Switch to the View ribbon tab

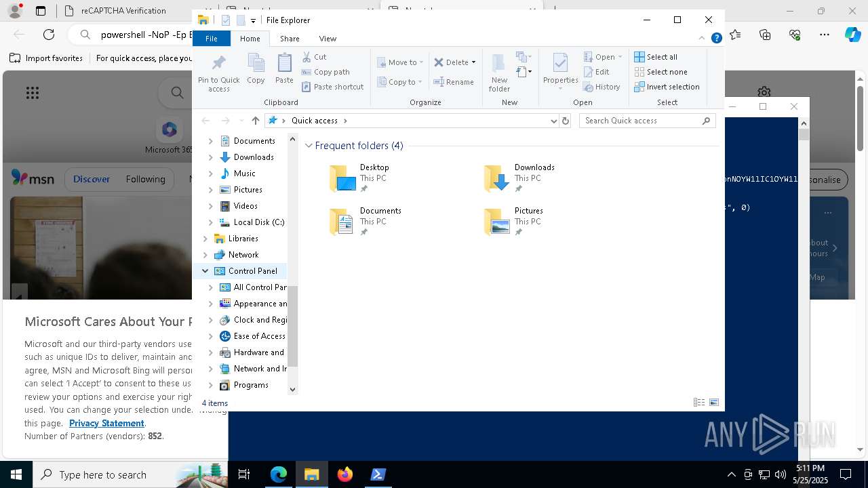click(328, 39)
